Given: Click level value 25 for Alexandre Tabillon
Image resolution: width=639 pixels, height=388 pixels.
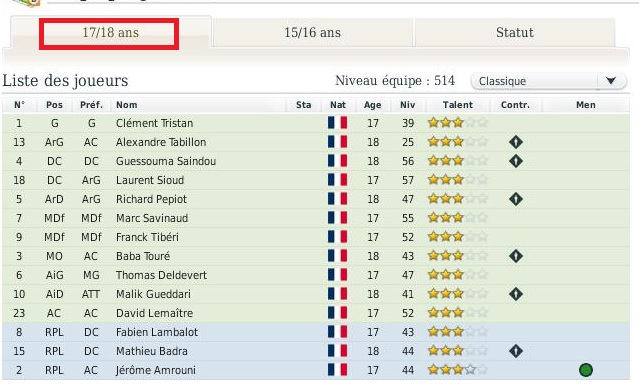Looking at the screenshot, I should click(x=408, y=142).
